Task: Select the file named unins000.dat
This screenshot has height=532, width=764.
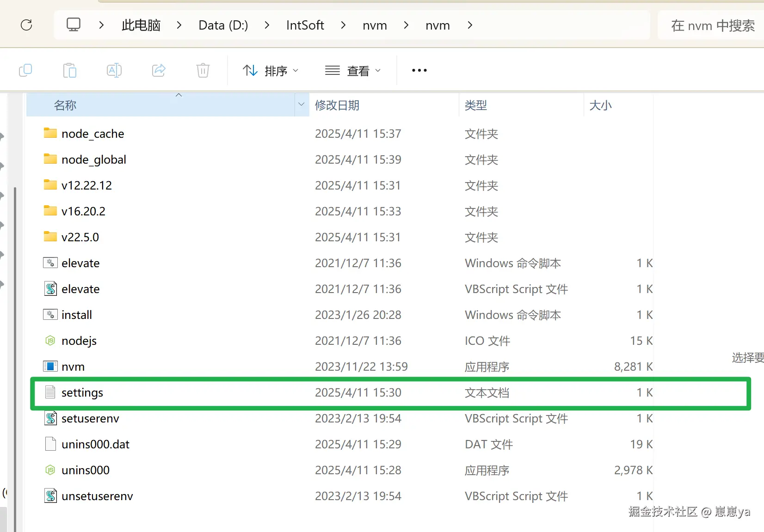Action: [x=95, y=444]
